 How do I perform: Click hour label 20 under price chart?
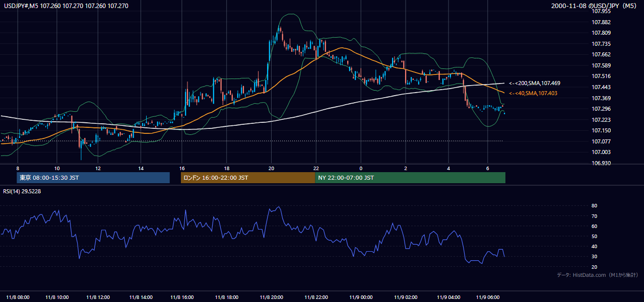click(x=272, y=168)
